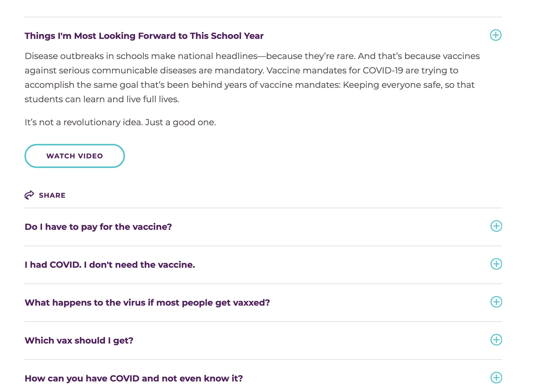Expand 'Which vax should I get?' plus icon
The image size is (540, 392).
pyautogui.click(x=496, y=340)
